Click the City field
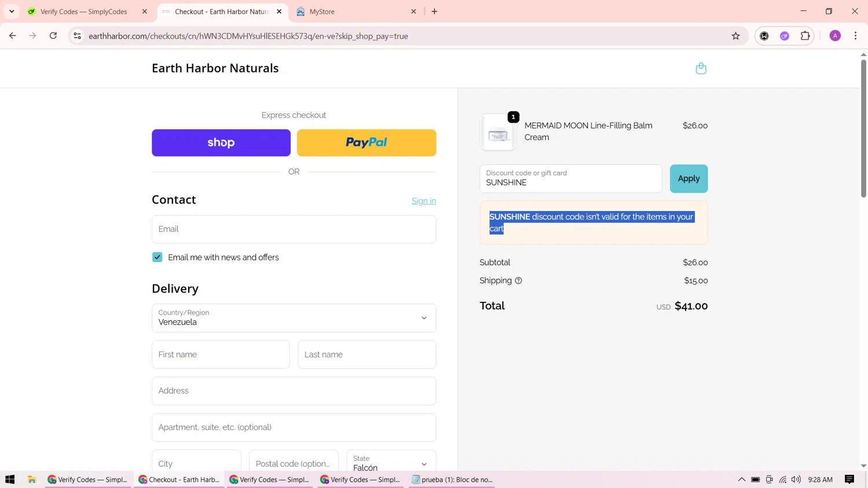868x488 pixels. pos(196,463)
